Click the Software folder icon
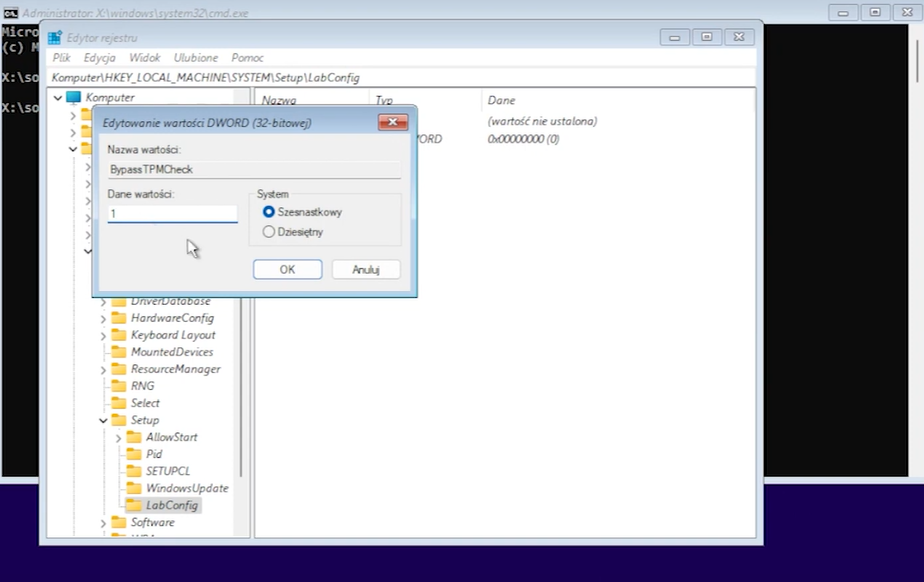Screen dimensions: 924x582 tap(119, 522)
